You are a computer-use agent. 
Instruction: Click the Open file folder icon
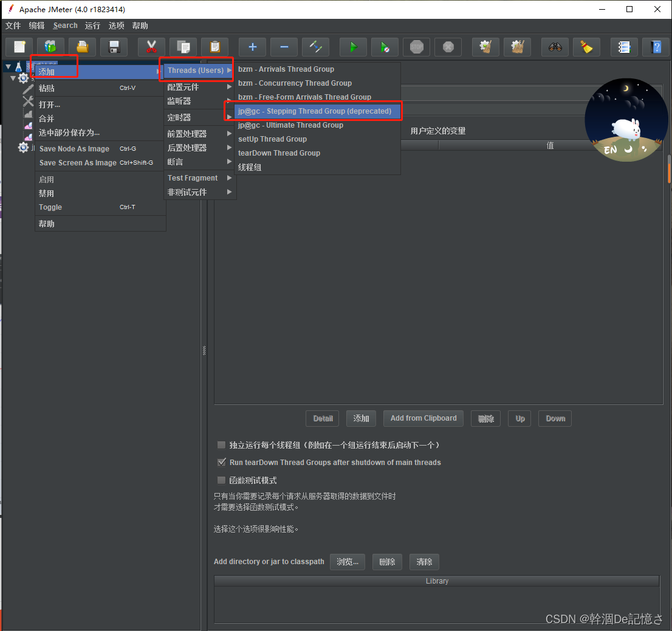pyautogui.click(x=82, y=47)
